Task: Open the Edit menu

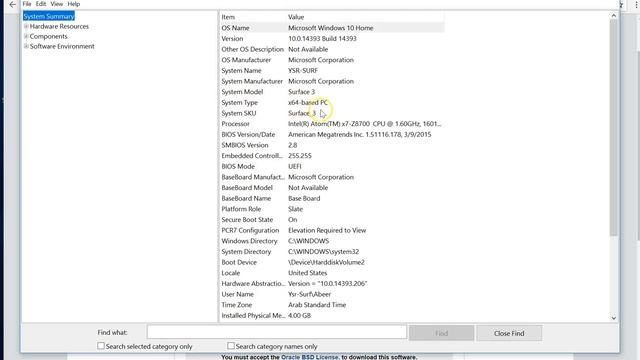Action: [x=41, y=4]
